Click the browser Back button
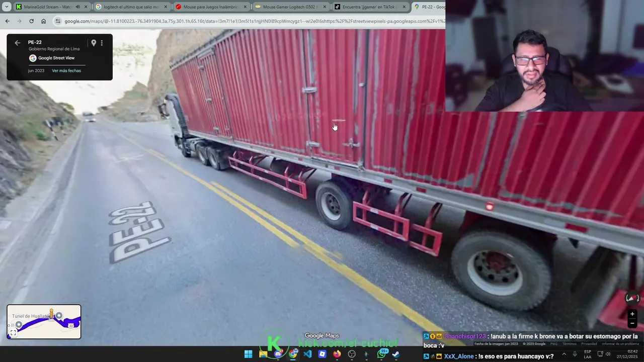This screenshot has height=362, width=644. pos(7,21)
